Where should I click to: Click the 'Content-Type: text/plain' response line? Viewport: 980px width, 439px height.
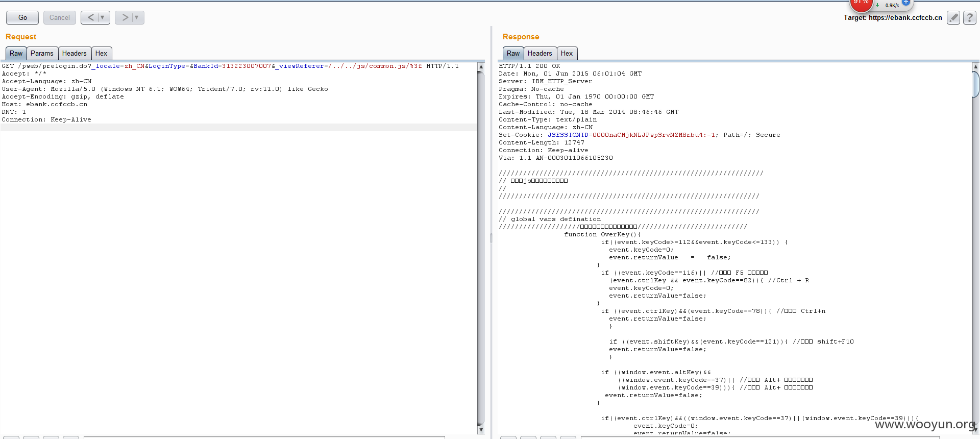[548, 119]
